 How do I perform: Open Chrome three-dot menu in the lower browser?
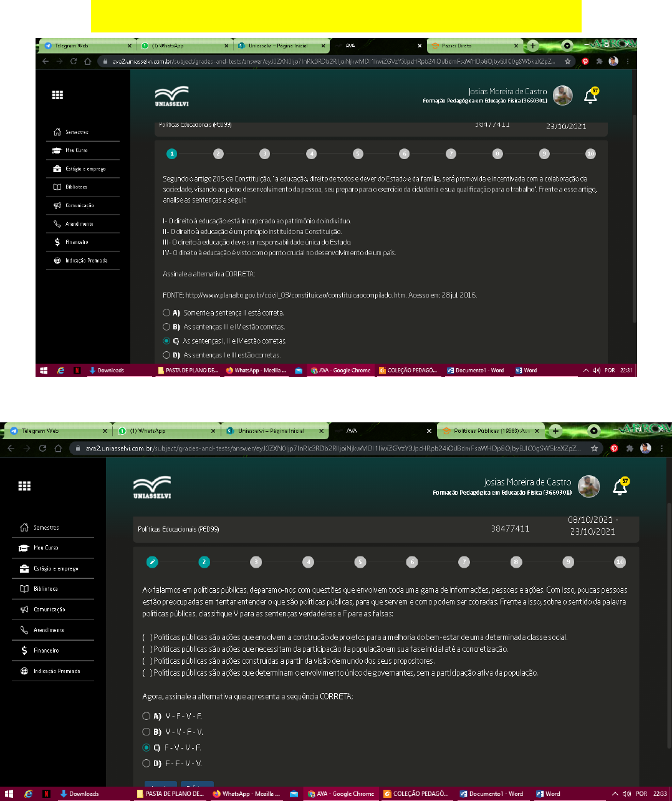(661, 448)
